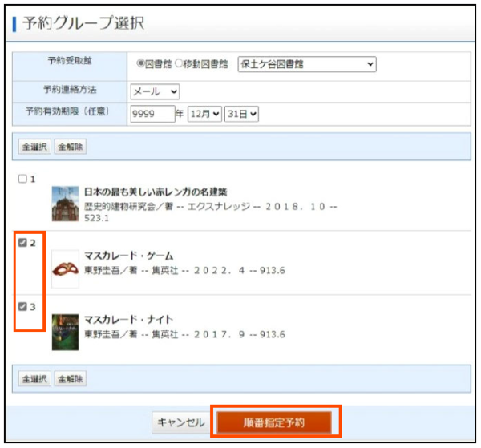Expand the 12月 month dropdown

(204, 115)
